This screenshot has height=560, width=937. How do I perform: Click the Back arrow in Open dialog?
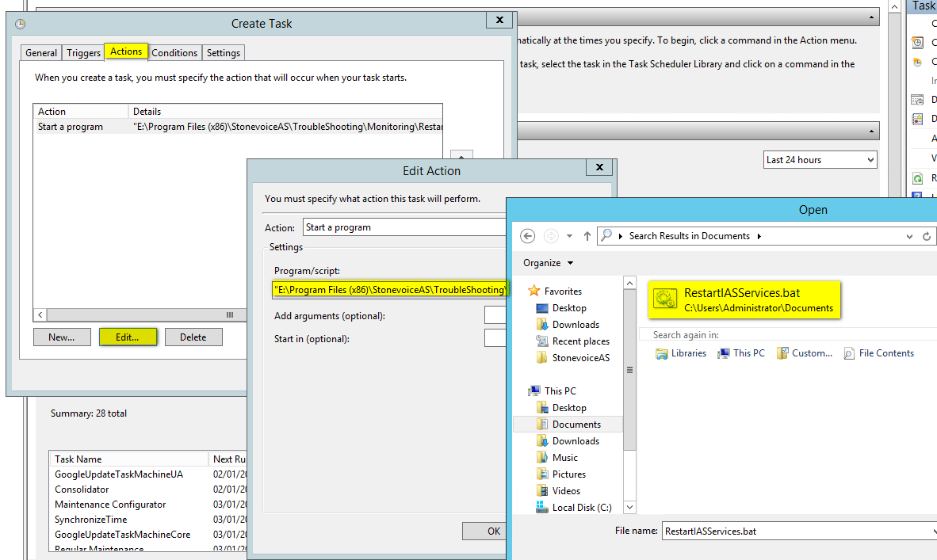coord(528,236)
